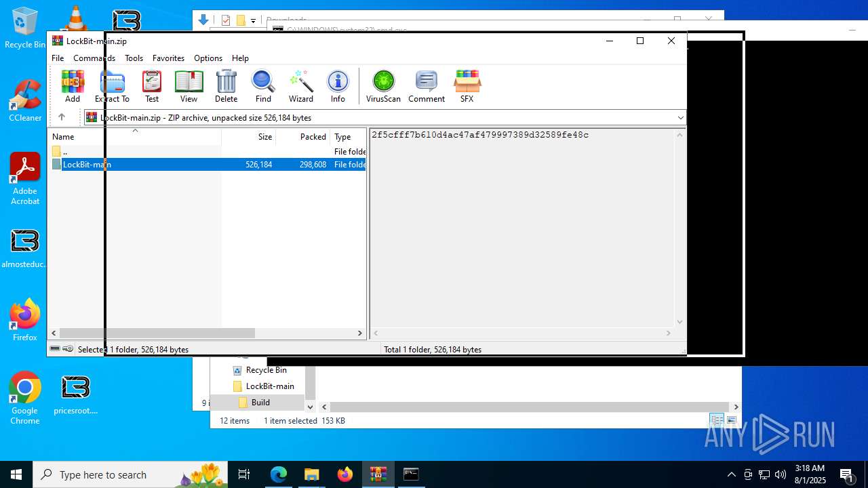Sort file list by Name column
Viewport: 868px width, 488px height.
[136, 137]
